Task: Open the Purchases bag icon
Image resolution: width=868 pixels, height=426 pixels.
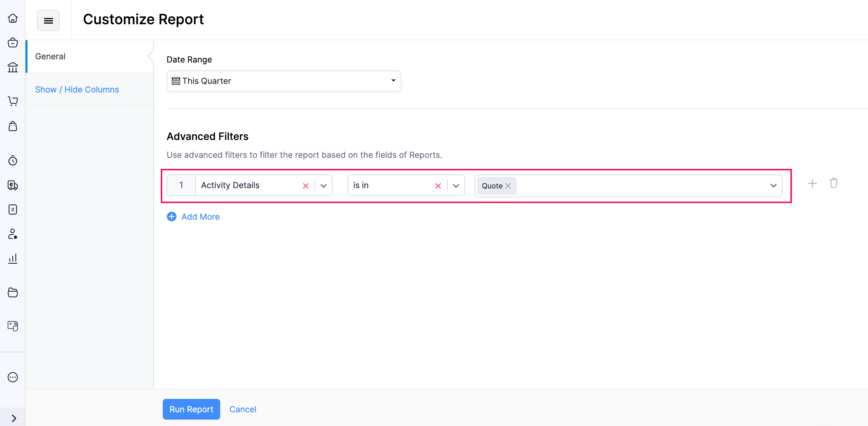Action: (13, 126)
